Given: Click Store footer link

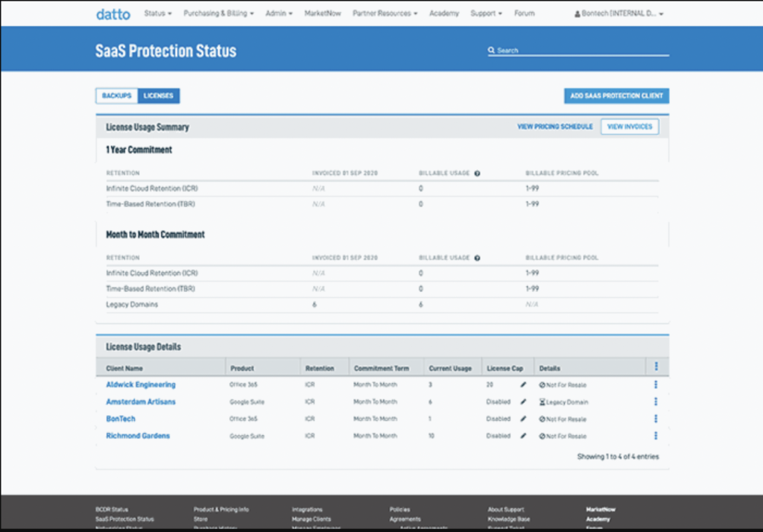Looking at the screenshot, I should [x=200, y=519].
